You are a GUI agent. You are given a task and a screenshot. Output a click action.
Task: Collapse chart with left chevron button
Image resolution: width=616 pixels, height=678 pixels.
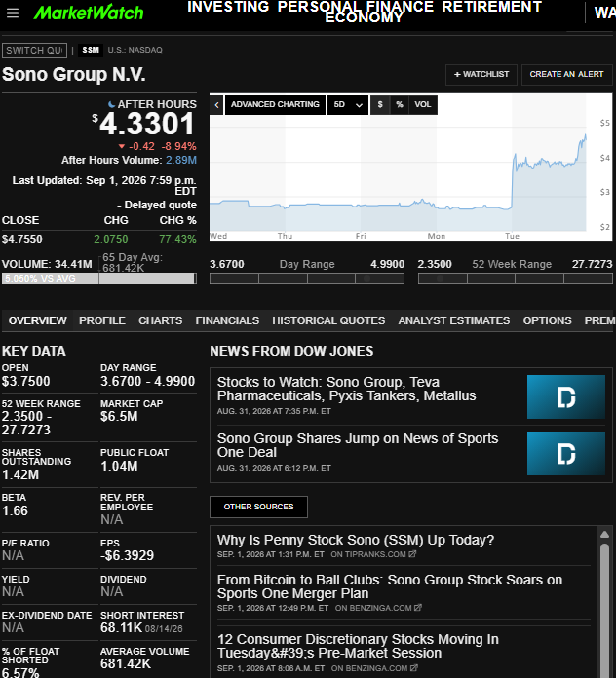click(216, 105)
